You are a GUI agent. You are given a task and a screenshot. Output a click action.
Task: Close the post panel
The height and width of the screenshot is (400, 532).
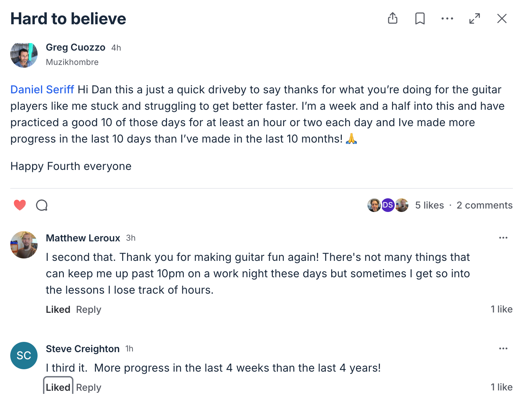coord(502,18)
